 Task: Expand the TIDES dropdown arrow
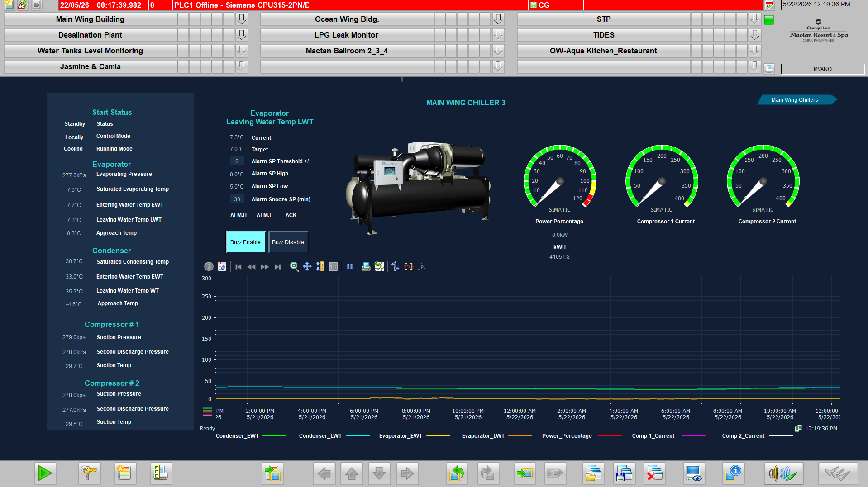tap(755, 35)
